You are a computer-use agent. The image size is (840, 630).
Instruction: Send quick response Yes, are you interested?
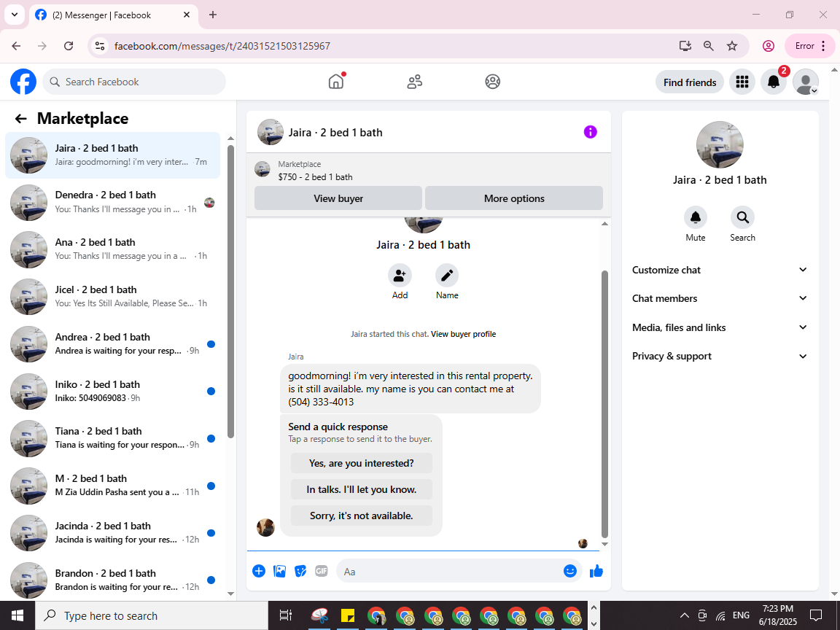361,464
